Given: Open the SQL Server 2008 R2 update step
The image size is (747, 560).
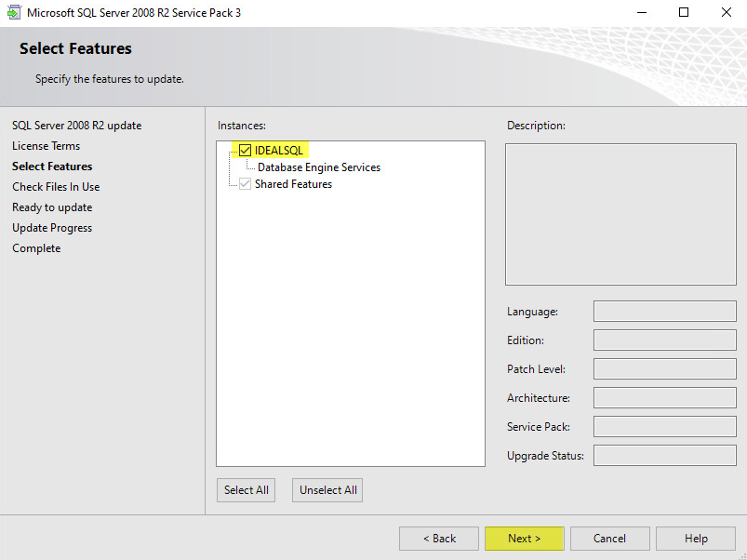Looking at the screenshot, I should click(x=76, y=126).
